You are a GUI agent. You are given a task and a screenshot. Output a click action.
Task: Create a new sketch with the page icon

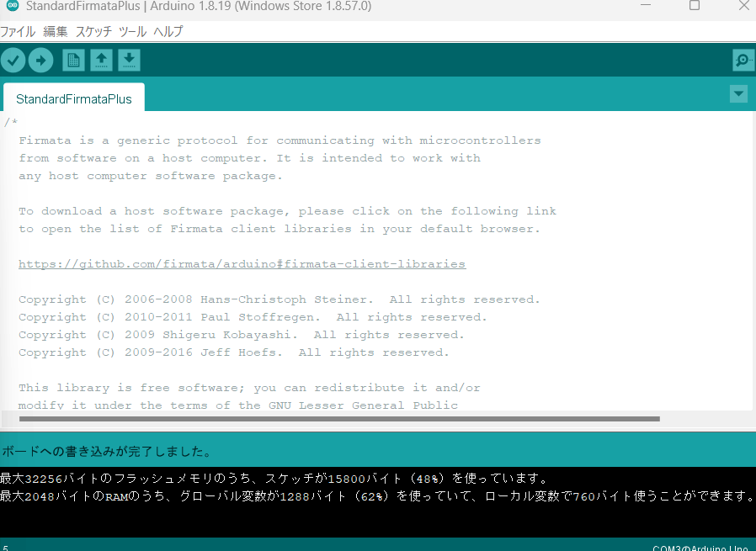(73, 61)
